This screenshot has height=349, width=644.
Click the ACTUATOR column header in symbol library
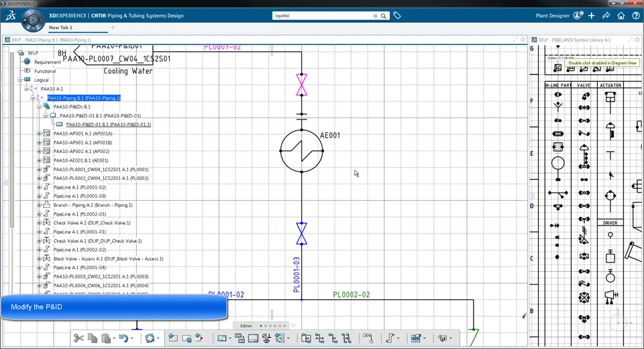pyautogui.click(x=610, y=85)
